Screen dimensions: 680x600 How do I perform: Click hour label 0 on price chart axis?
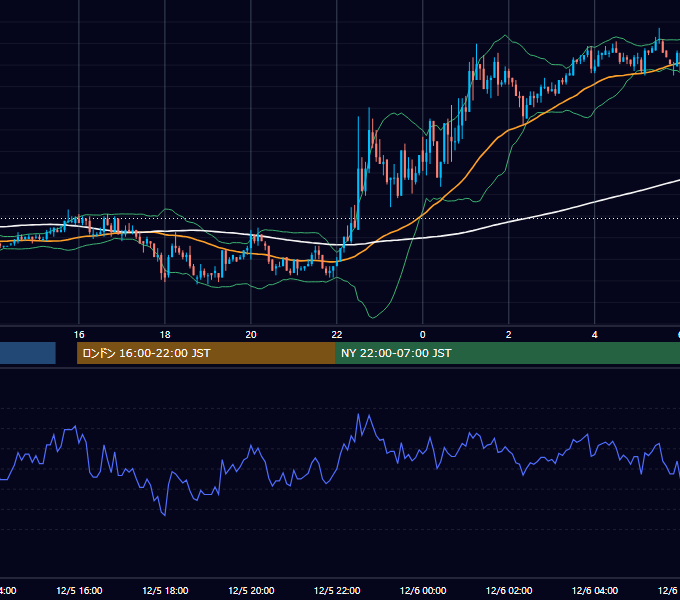pos(422,335)
